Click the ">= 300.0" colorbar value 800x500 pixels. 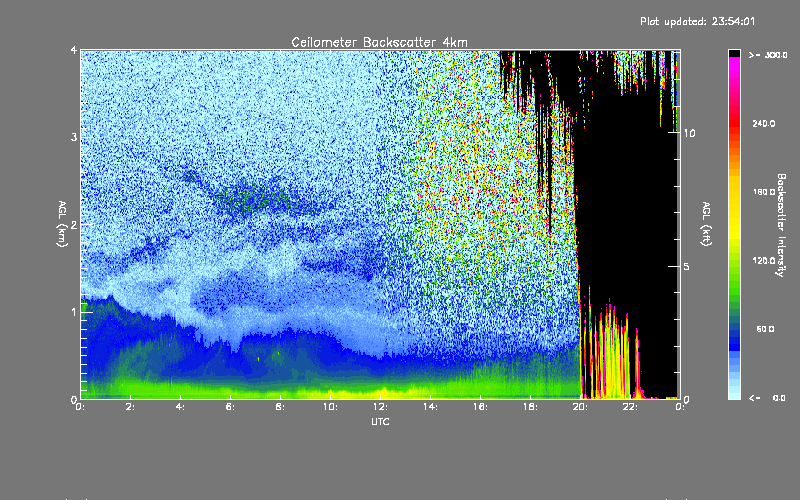768,55
